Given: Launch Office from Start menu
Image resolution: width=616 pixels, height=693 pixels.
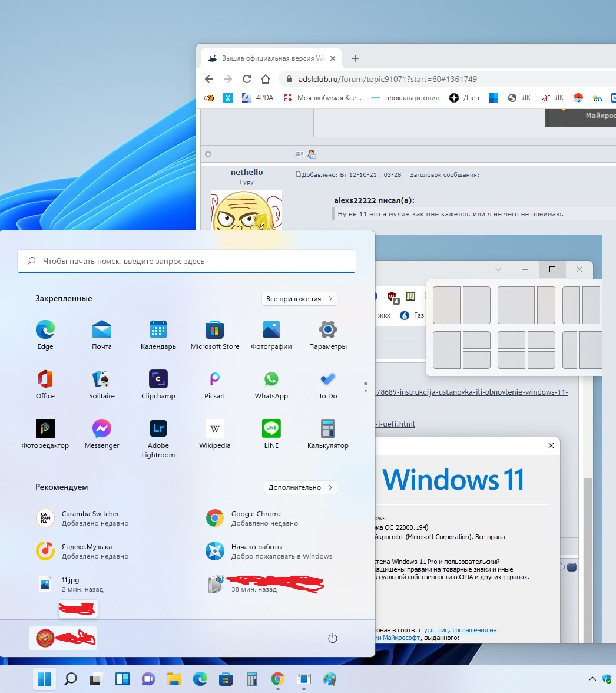Looking at the screenshot, I should click(45, 384).
